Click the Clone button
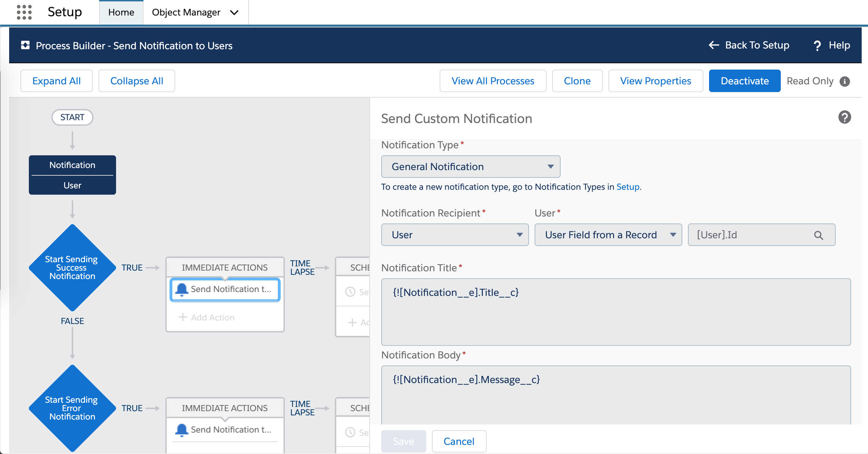Image resolution: width=868 pixels, height=454 pixels. tap(577, 81)
